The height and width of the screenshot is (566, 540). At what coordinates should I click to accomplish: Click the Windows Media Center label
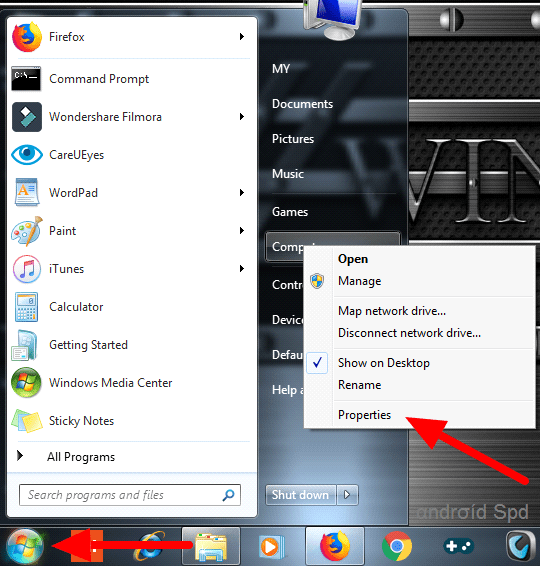(x=110, y=383)
